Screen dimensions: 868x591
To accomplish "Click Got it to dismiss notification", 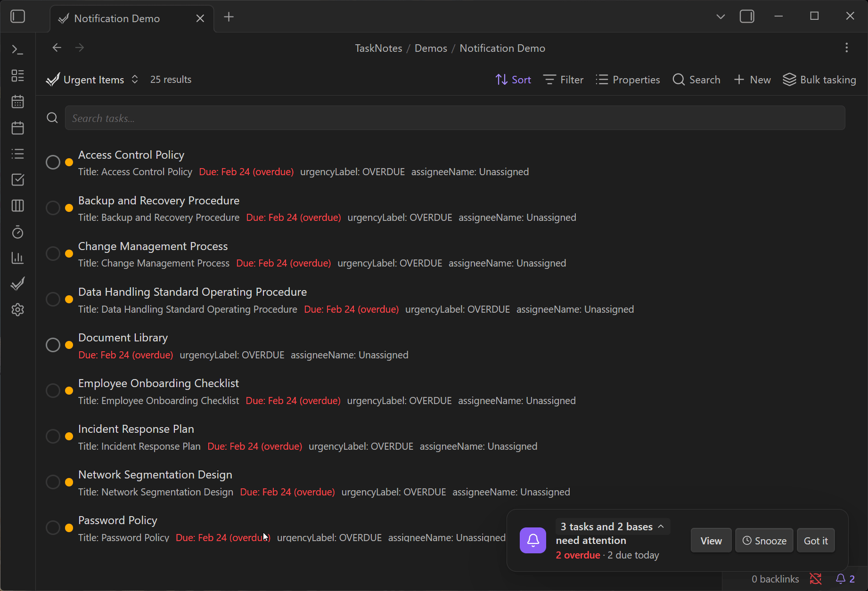I will 816,541.
